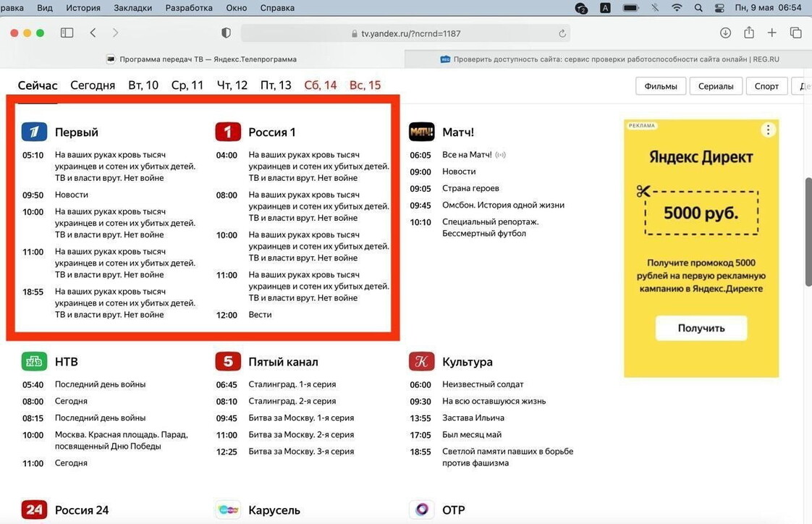Screen dimensions: 812x524
Task: Open the Россия 1 channel title link
Action: tap(272, 132)
